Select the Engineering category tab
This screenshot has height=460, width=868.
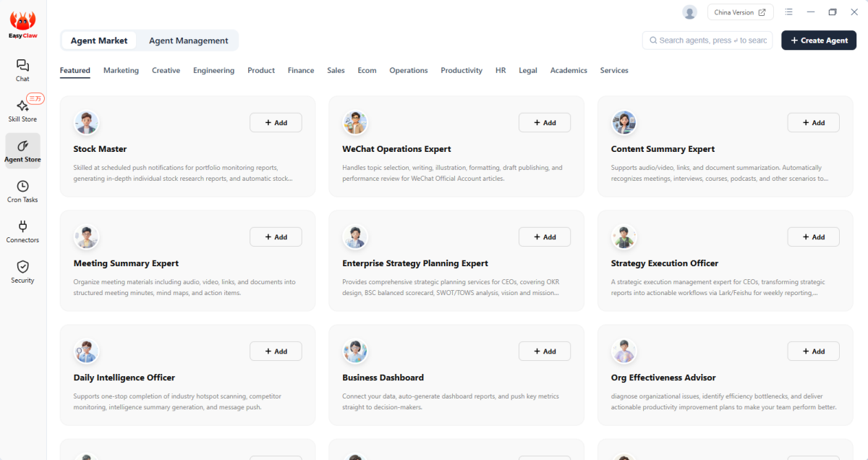(x=213, y=71)
